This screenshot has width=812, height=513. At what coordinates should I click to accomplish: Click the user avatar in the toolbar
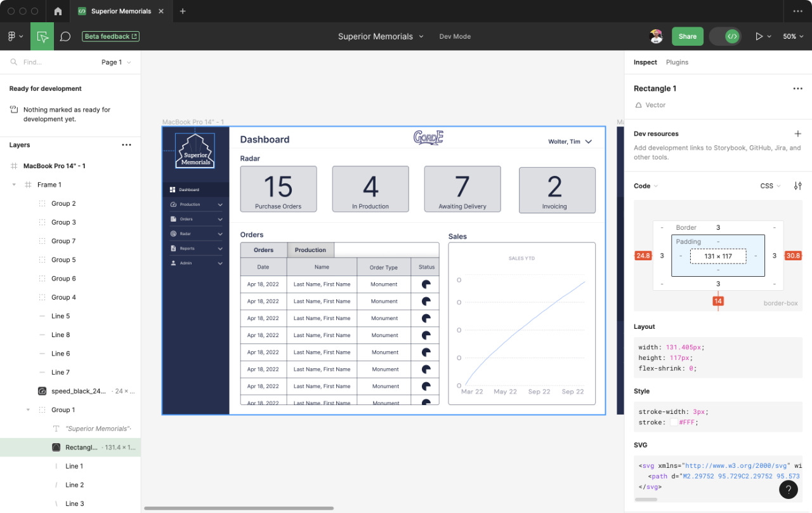click(657, 36)
